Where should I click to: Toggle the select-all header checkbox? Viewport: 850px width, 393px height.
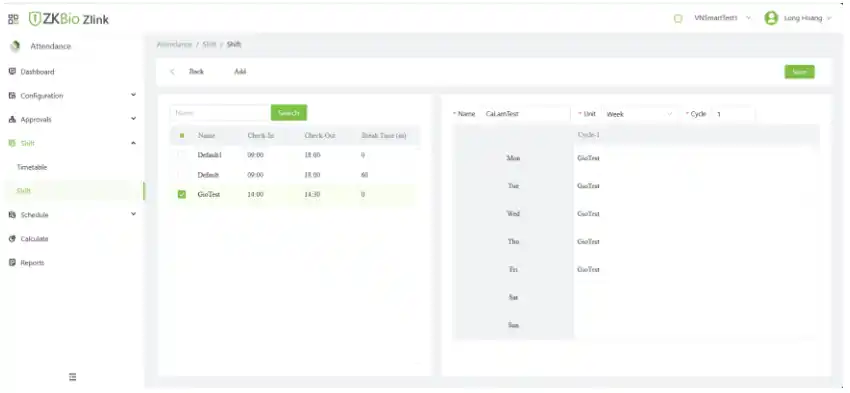182,136
